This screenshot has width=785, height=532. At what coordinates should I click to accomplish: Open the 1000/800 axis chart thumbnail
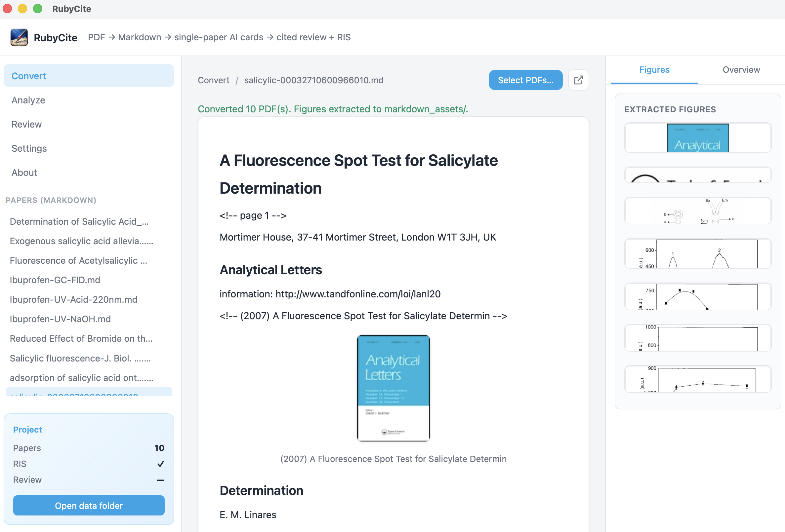pyautogui.click(x=697, y=338)
